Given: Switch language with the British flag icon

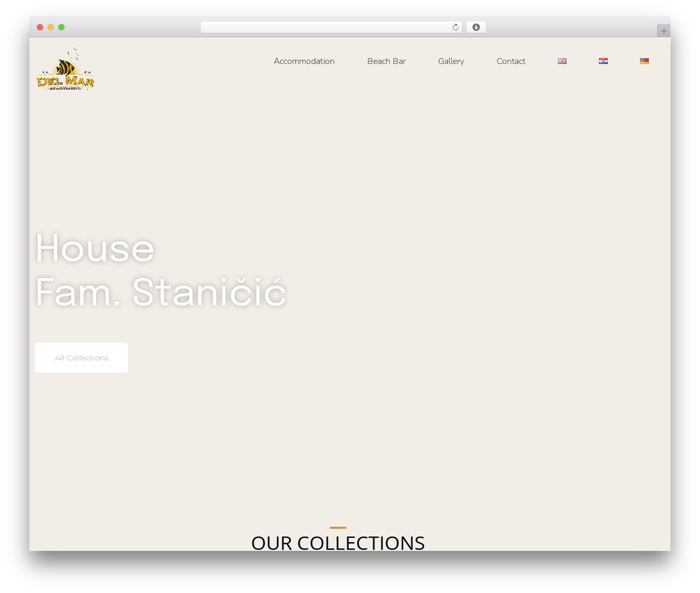Looking at the screenshot, I should click(x=562, y=61).
